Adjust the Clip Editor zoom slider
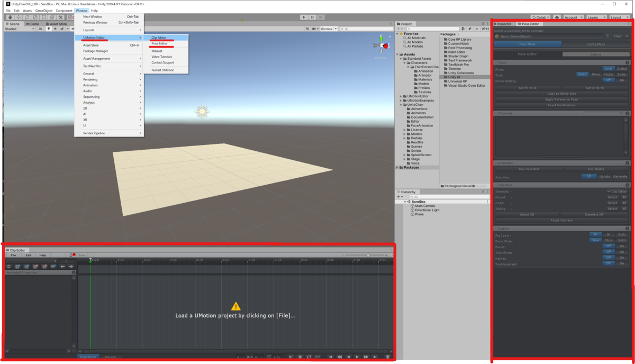Image resolution: width=635 pixels, height=364 pixels. tap(365, 255)
